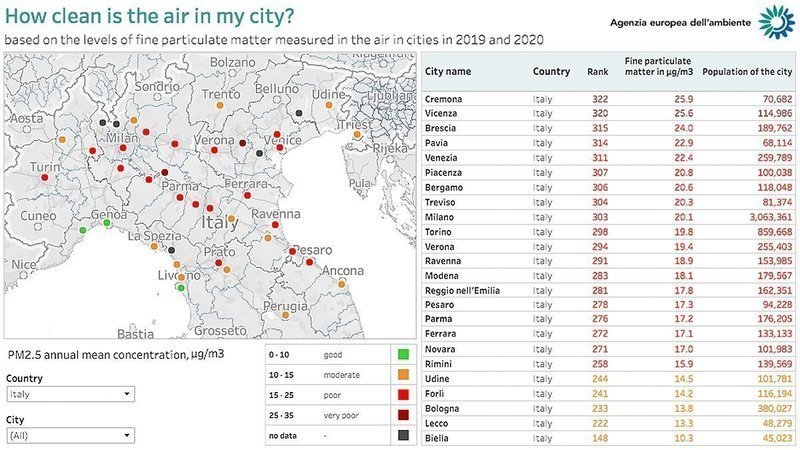Screen dimensions: 800x450
Task: Select the Cremona row in table
Action: 608,99
